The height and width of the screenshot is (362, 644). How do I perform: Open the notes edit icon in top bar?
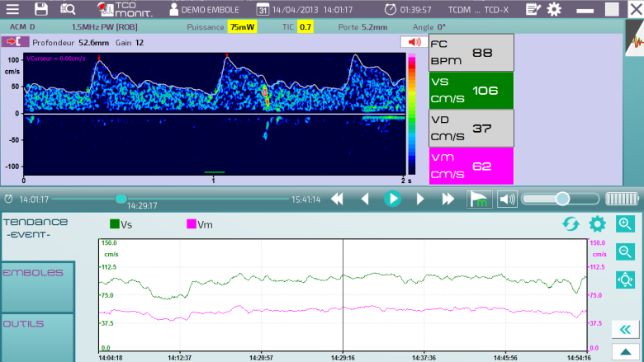point(533,9)
